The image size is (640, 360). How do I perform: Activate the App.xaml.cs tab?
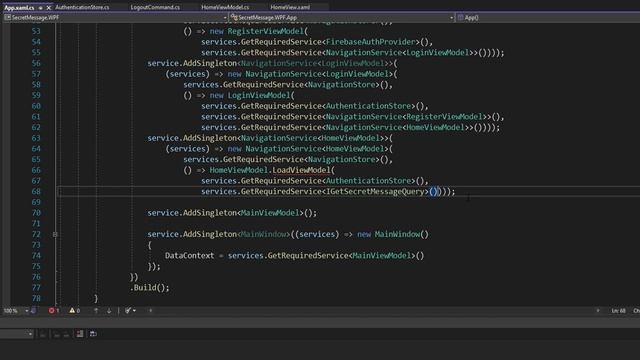[19, 7]
